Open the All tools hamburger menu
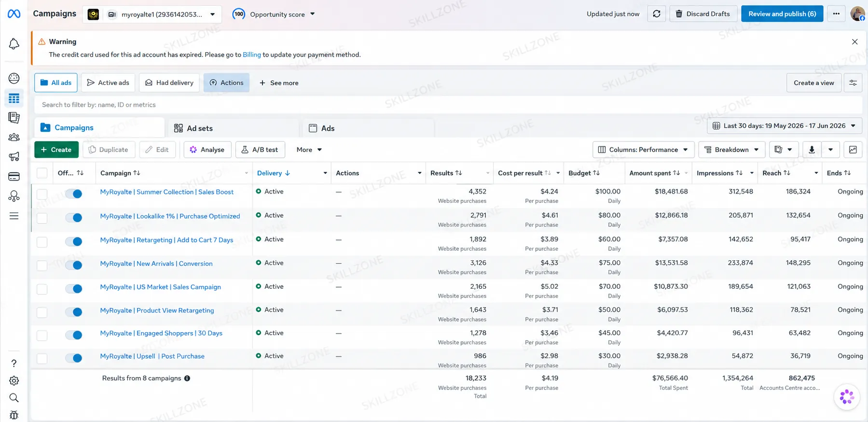The width and height of the screenshot is (868, 422). (x=14, y=216)
